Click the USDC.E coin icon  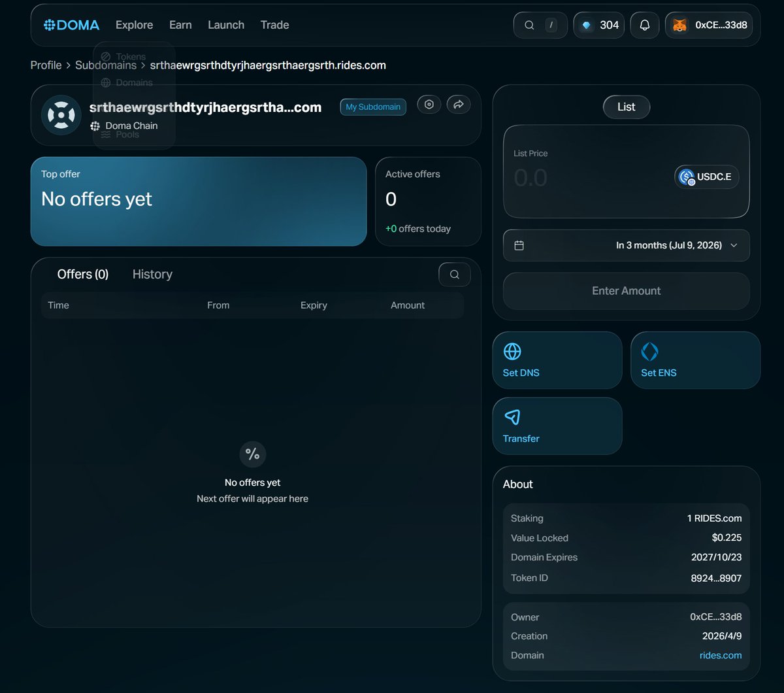tap(687, 177)
